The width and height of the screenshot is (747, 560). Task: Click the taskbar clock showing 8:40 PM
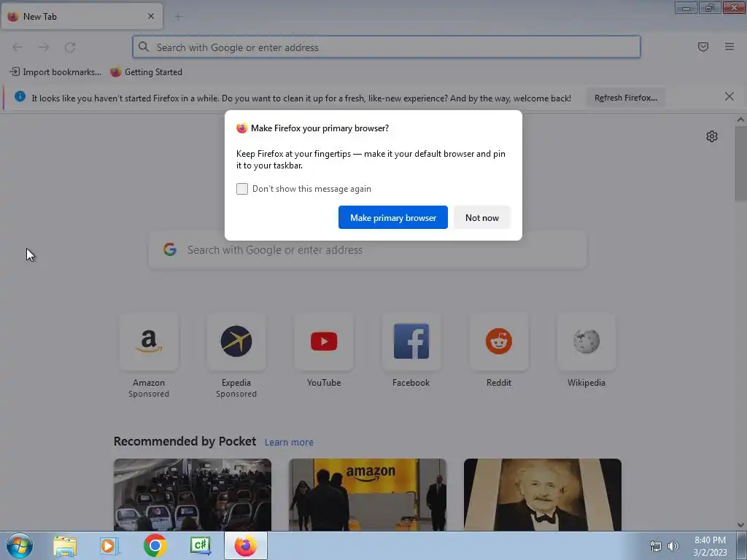[710, 546]
